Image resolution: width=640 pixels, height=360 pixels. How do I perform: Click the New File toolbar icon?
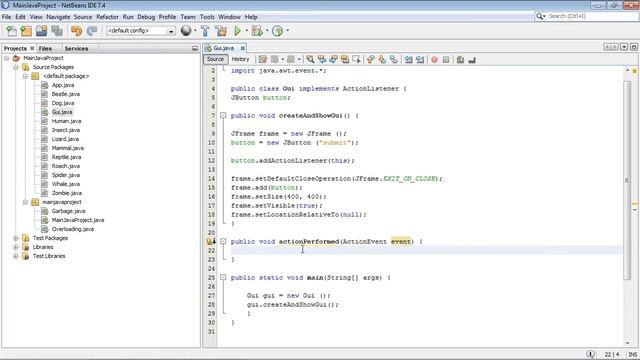11,31
